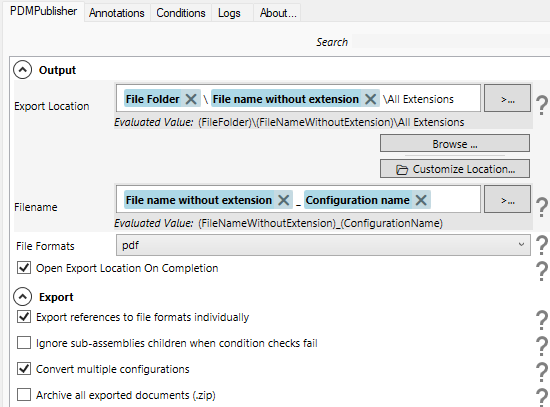Open help for Export references individually option

[x=542, y=320]
